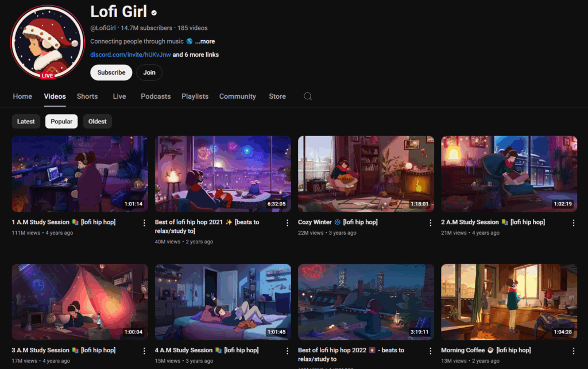Click the channel search magnifier icon
This screenshot has height=369, width=588.
point(308,96)
